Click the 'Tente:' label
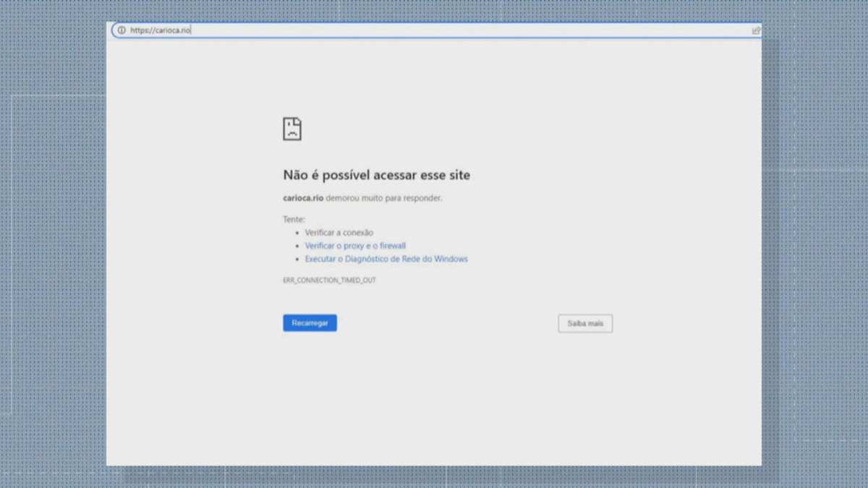This screenshot has width=868, height=488. point(294,219)
